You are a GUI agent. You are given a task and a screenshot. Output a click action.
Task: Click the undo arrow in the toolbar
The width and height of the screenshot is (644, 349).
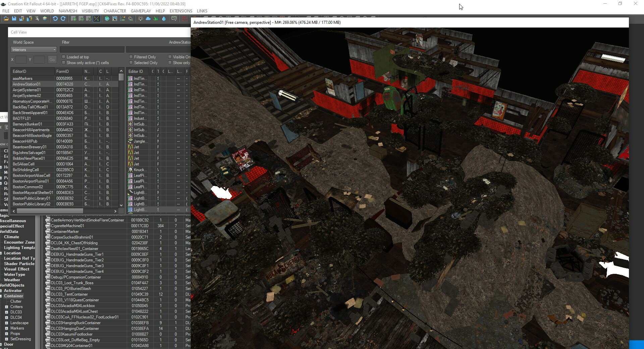click(55, 19)
